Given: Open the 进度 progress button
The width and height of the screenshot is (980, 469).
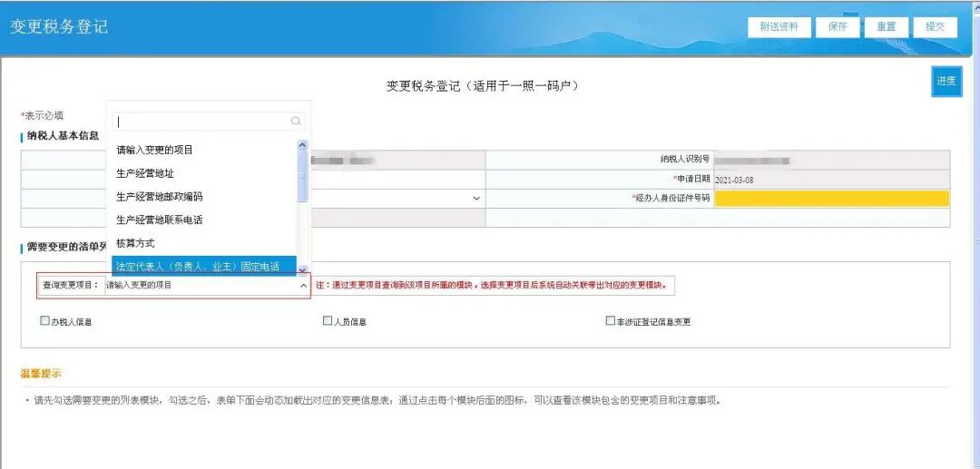Looking at the screenshot, I should click(946, 81).
